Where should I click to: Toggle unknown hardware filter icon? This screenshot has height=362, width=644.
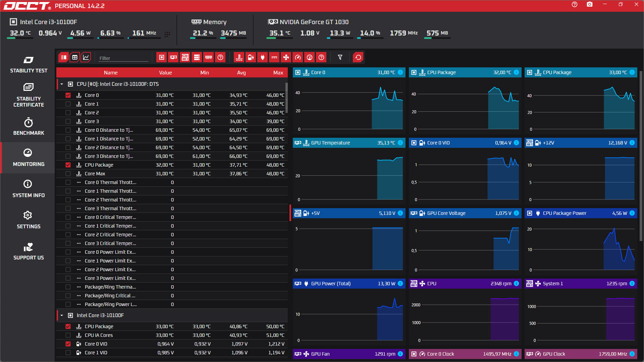(x=220, y=57)
